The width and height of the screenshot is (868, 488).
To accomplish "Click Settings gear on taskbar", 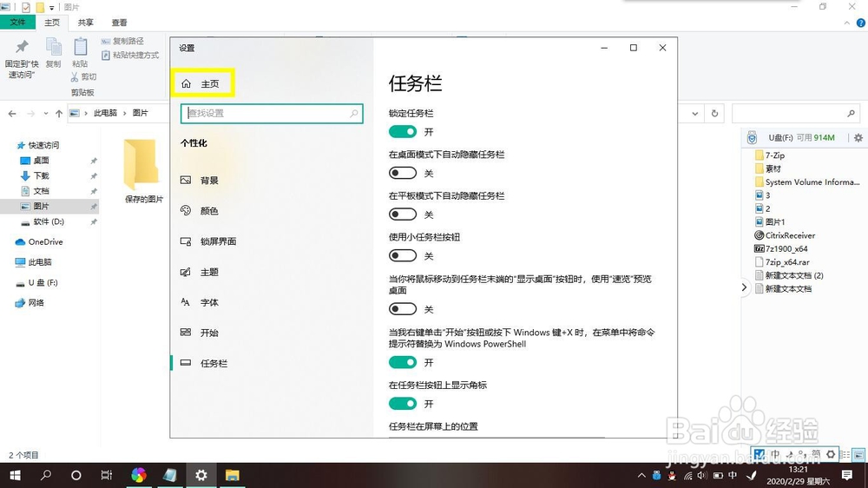I will pyautogui.click(x=201, y=475).
